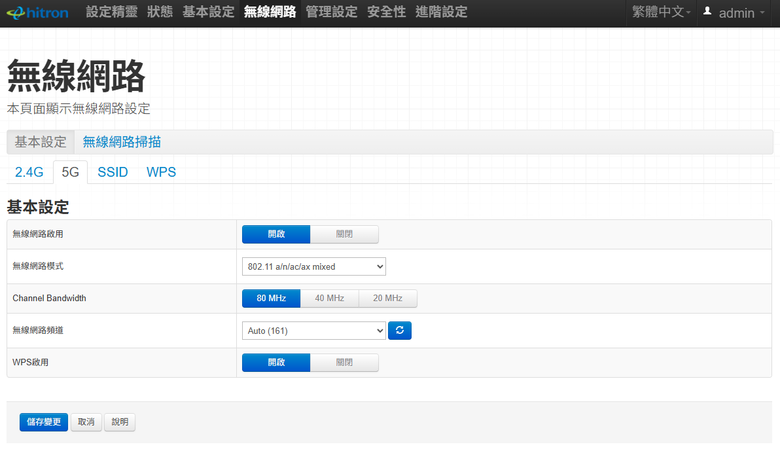The height and width of the screenshot is (455, 780).
Task: Select 20 MHz channel bandwidth
Action: [x=388, y=298]
